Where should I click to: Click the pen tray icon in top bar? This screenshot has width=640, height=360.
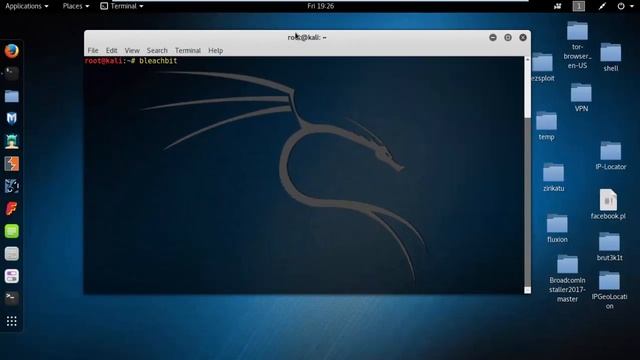(x=602, y=6)
